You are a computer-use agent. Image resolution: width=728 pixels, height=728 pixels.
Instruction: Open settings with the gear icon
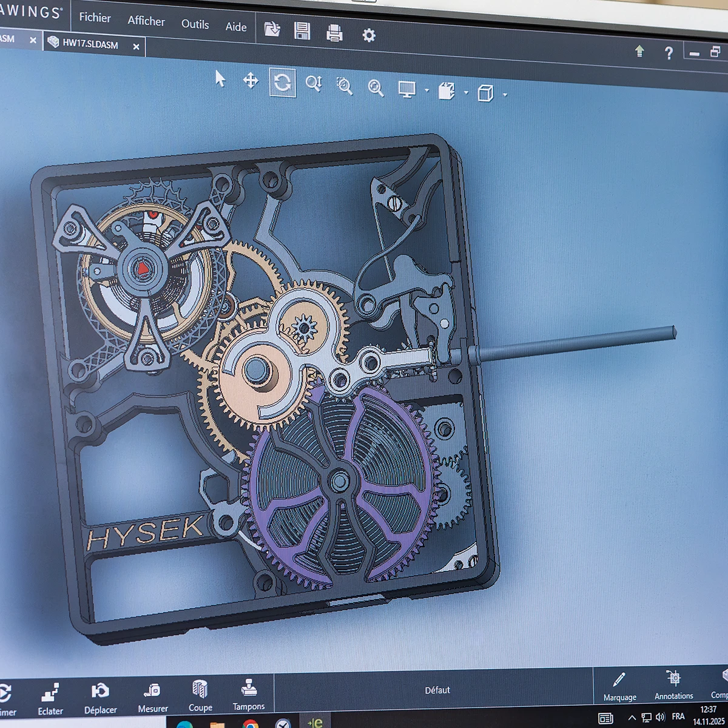point(369,35)
